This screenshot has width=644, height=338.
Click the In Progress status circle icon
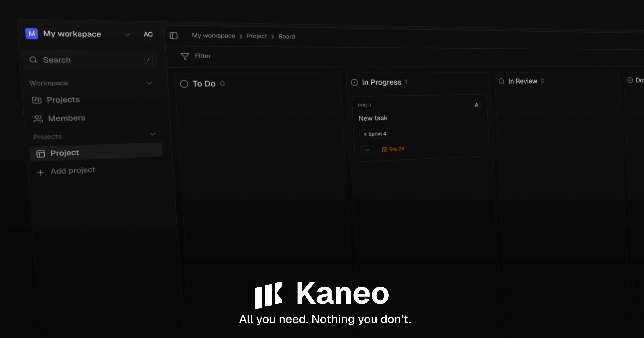[x=354, y=82]
